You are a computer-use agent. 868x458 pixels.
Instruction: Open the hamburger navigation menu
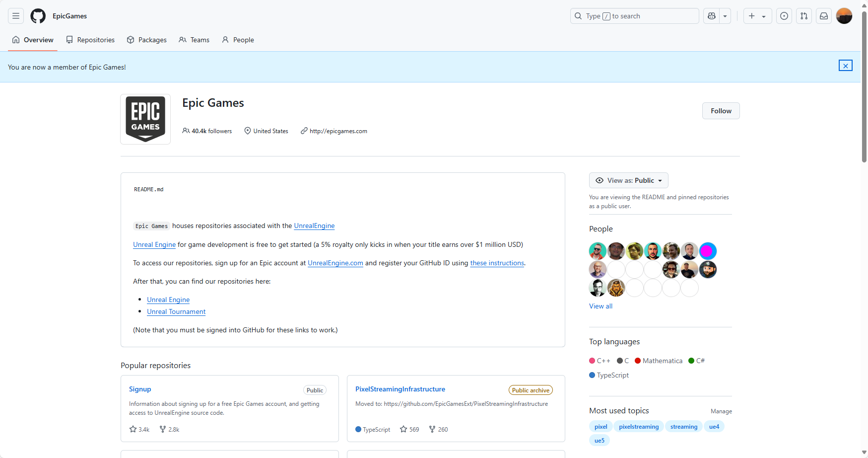click(x=16, y=16)
